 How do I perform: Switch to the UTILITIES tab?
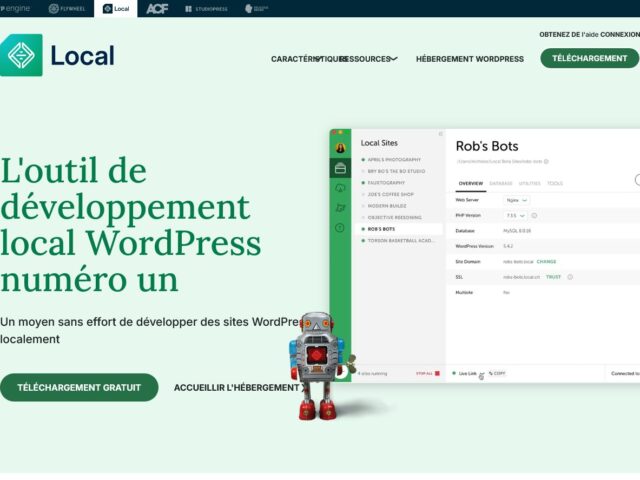[x=529, y=184]
